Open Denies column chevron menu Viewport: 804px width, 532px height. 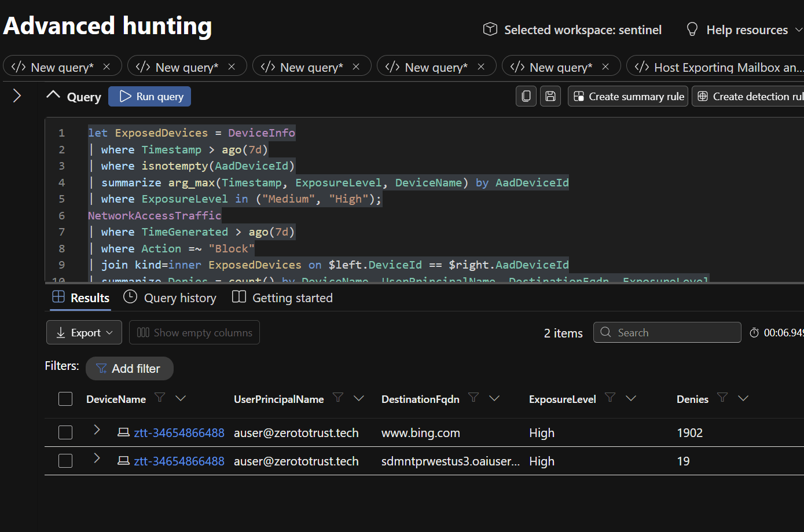point(743,398)
